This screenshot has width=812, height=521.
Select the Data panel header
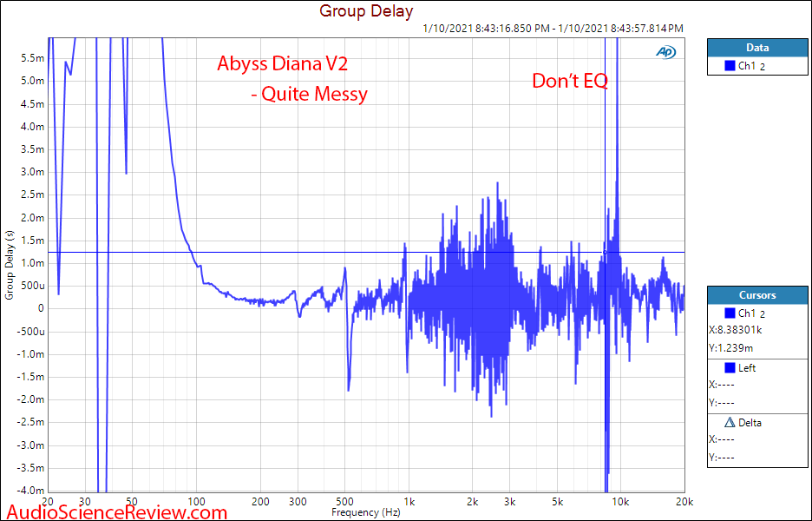tap(757, 48)
